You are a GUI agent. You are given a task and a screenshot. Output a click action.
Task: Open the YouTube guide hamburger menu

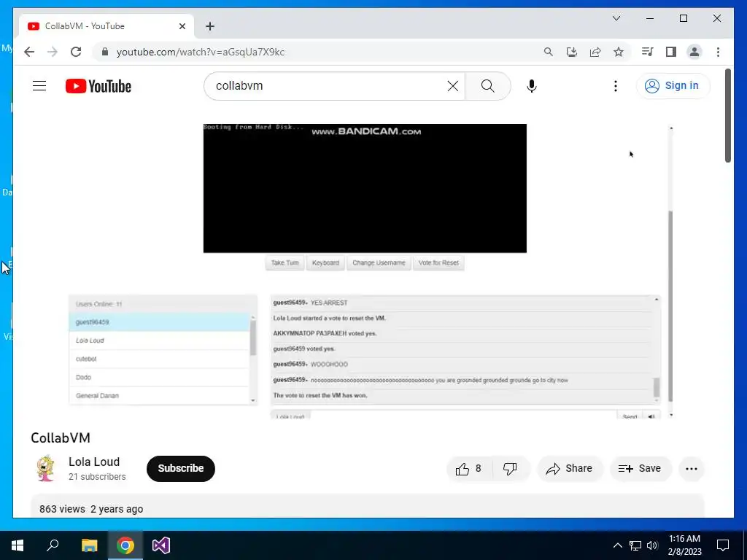coord(39,86)
